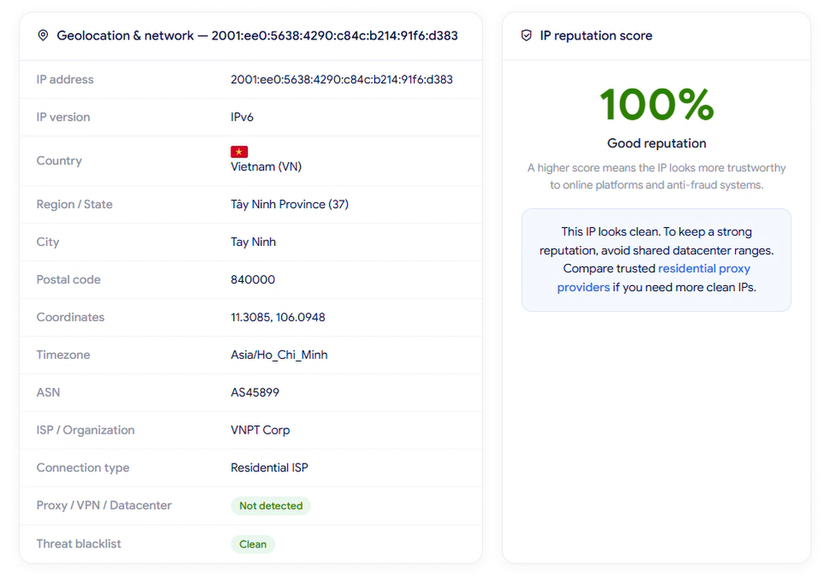
Task: Select postal code 840000
Action: (x=252, y=279)
